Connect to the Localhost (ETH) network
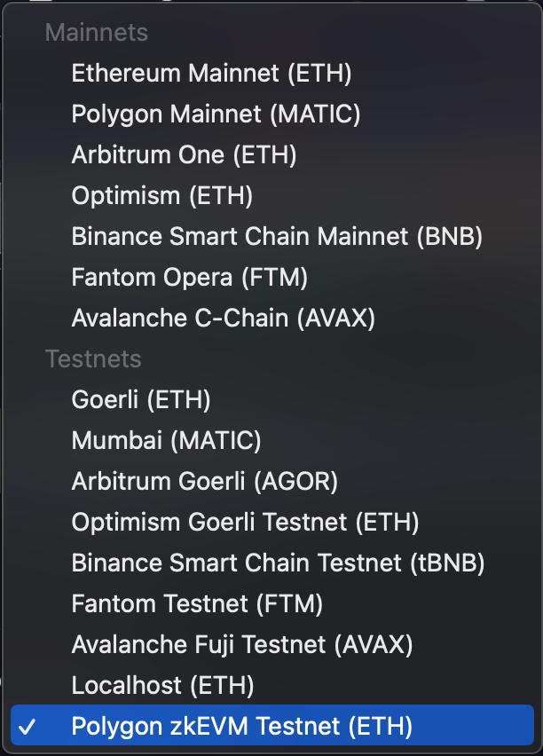 (x=164, y=685)
